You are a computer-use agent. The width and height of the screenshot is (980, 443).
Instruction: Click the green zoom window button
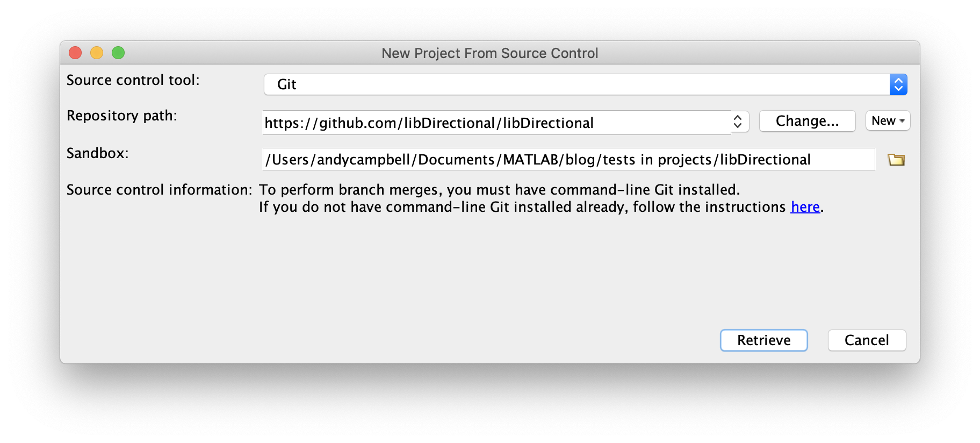coord(118,53)
